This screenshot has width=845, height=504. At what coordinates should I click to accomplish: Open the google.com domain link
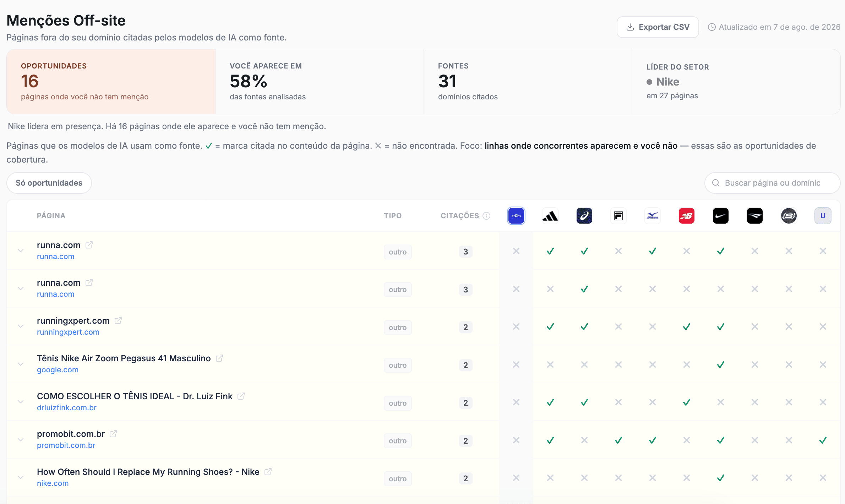pyautogui.click(x=58, y=370)
